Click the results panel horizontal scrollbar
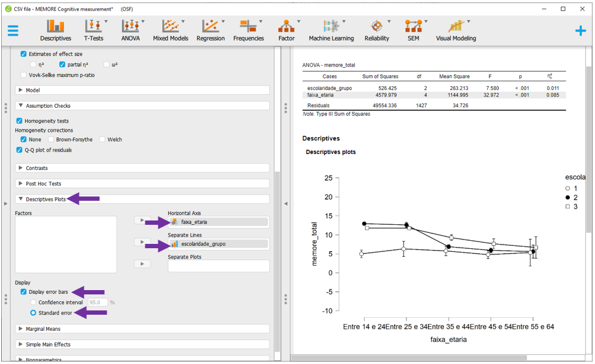595x364 pixels. [431, 357]
